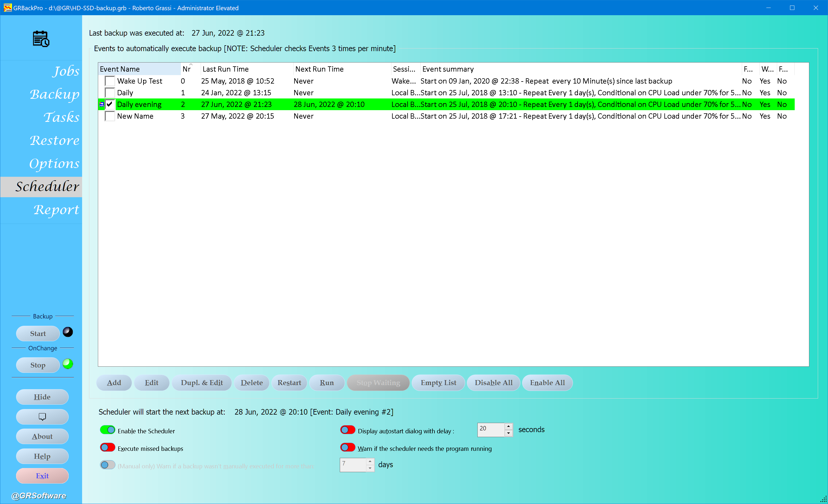828x504 pixels.
Task: Click the sort arrow on the Nr column
Action: (190, 65)
